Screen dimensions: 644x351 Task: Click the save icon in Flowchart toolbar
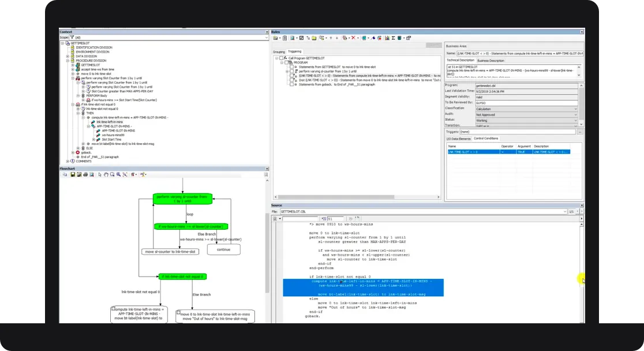(72, 174)
